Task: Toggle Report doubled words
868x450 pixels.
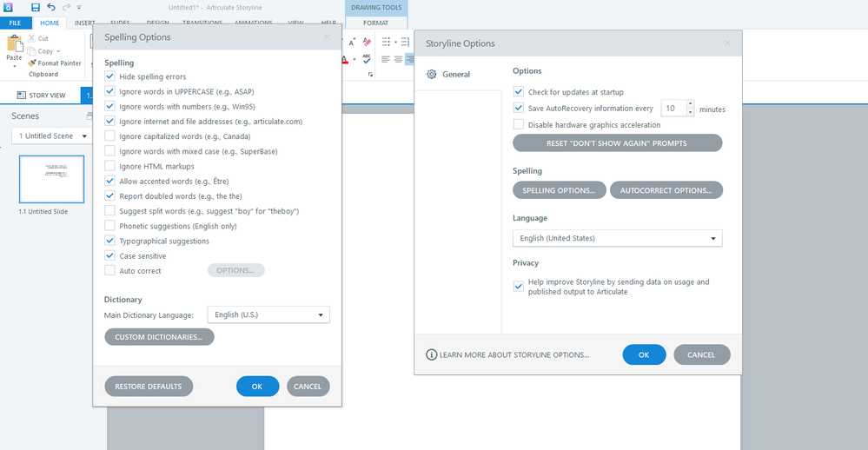Action: 109,196
